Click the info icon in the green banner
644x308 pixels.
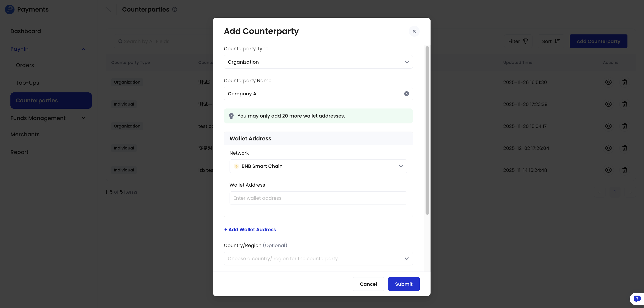[x=231, y=116]
